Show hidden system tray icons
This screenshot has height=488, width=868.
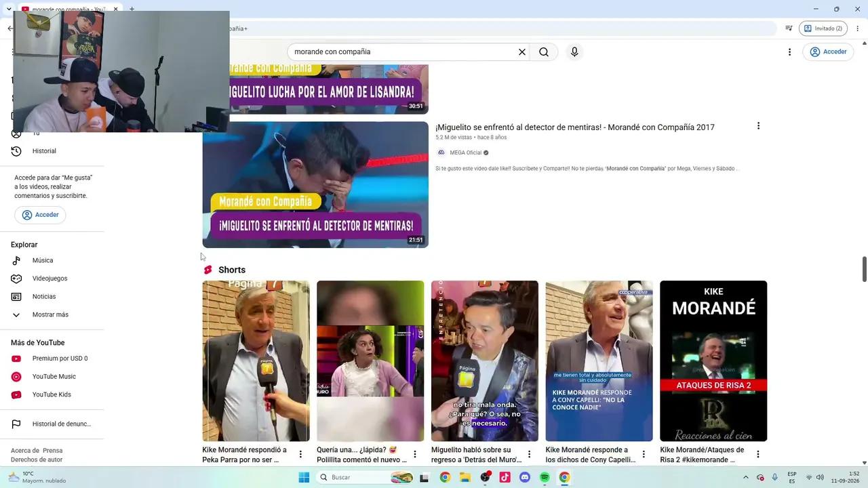(746, 477)
